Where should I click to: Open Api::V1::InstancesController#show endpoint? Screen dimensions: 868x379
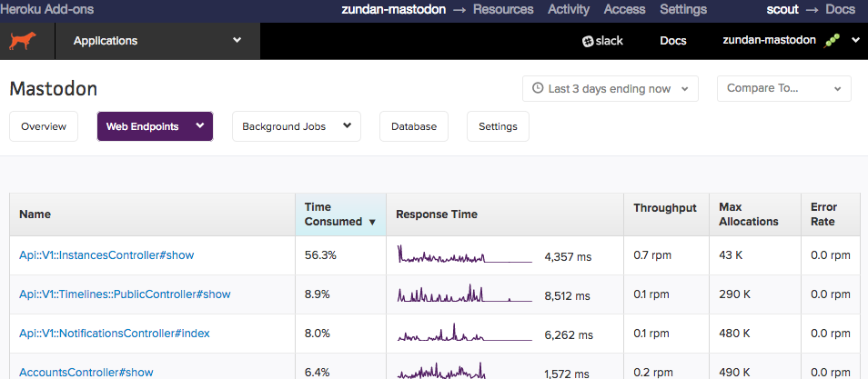[x=106, y=255]
